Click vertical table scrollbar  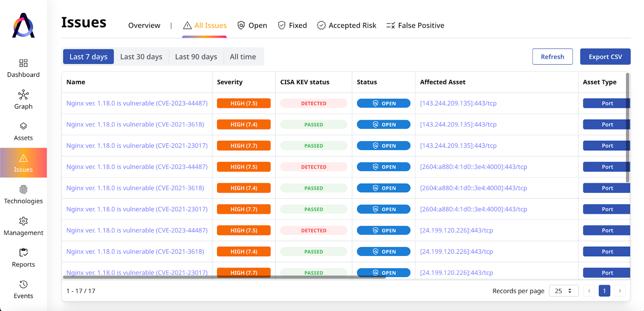[x=627, y=128]
